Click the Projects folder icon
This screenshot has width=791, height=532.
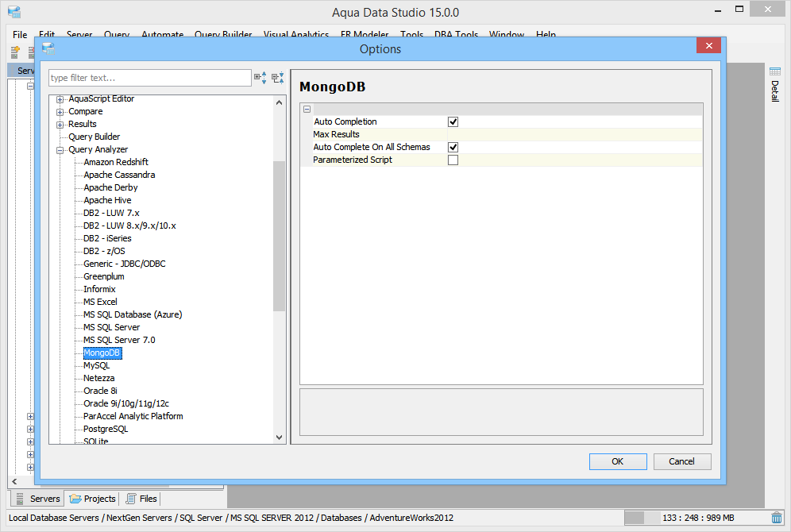[75, 499]
